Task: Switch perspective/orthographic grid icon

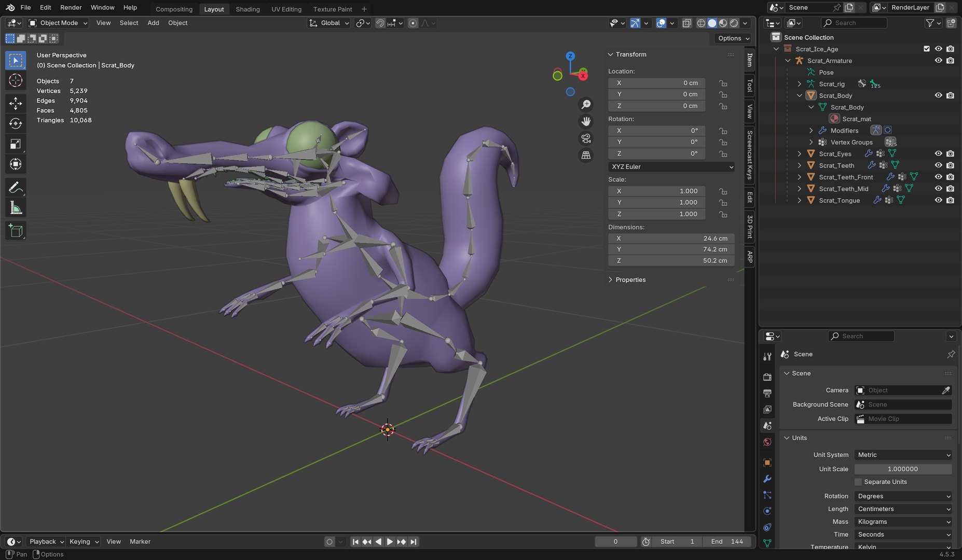Action: coord(586,155)
